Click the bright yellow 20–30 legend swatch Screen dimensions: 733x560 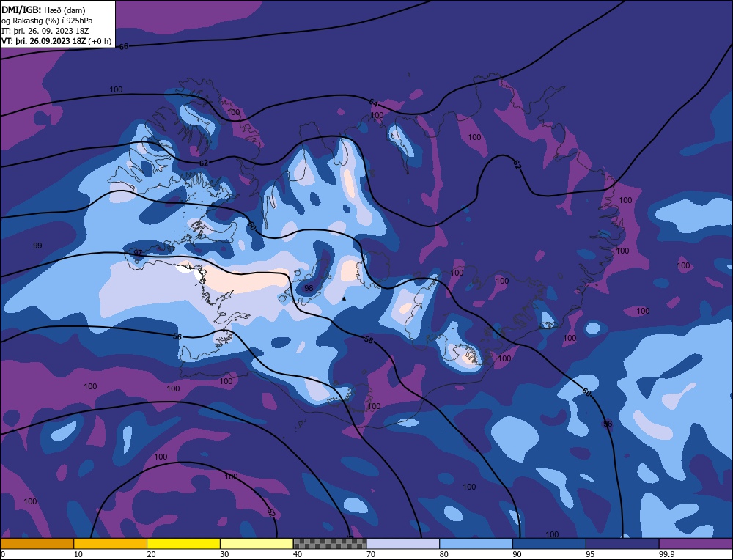point(183,543)
